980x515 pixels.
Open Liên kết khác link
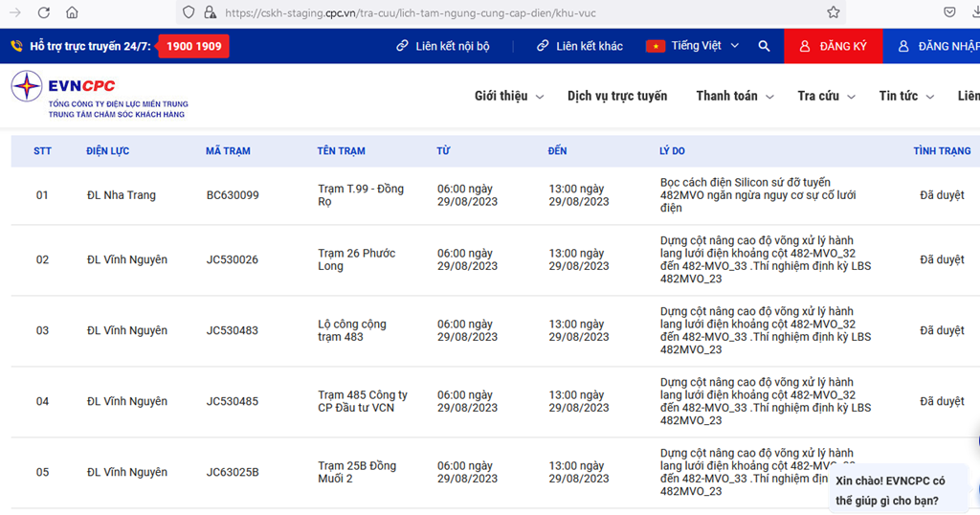(x=580, y=46)
